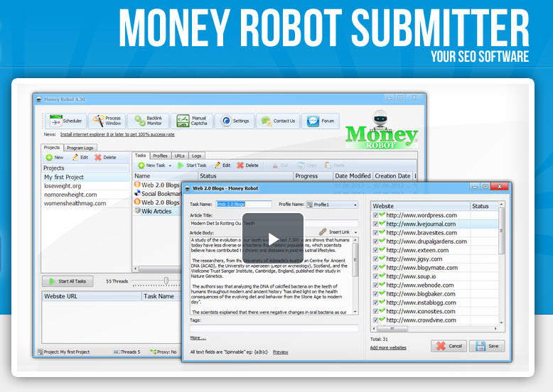Image resolution: width=553 pixels, height=392 pixels.
Task: Expand the New Task dropdown arrow
Action: [x=170, y=165]
